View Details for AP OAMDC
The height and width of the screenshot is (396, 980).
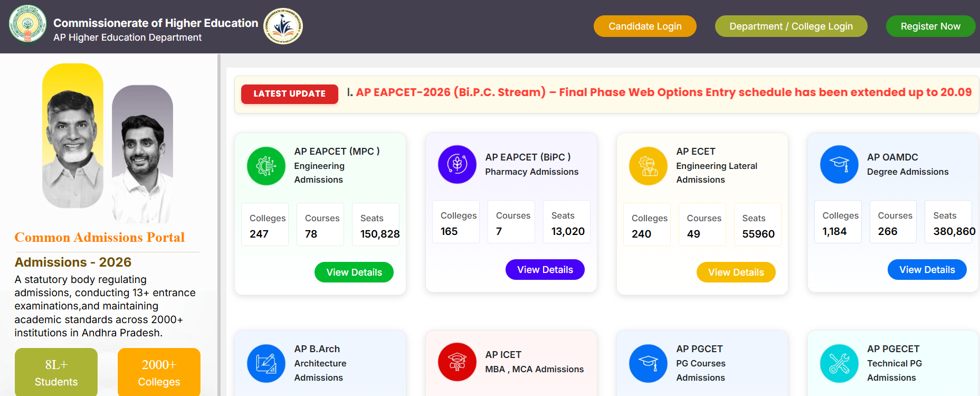coord(927,270)
